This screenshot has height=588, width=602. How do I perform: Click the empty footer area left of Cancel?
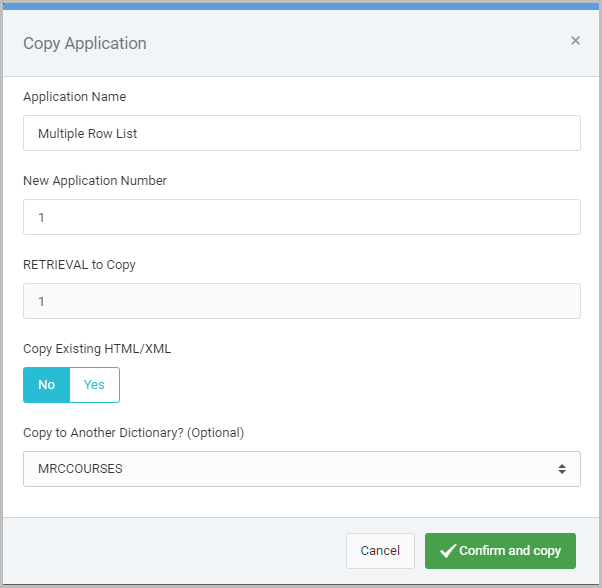(170, 551)
